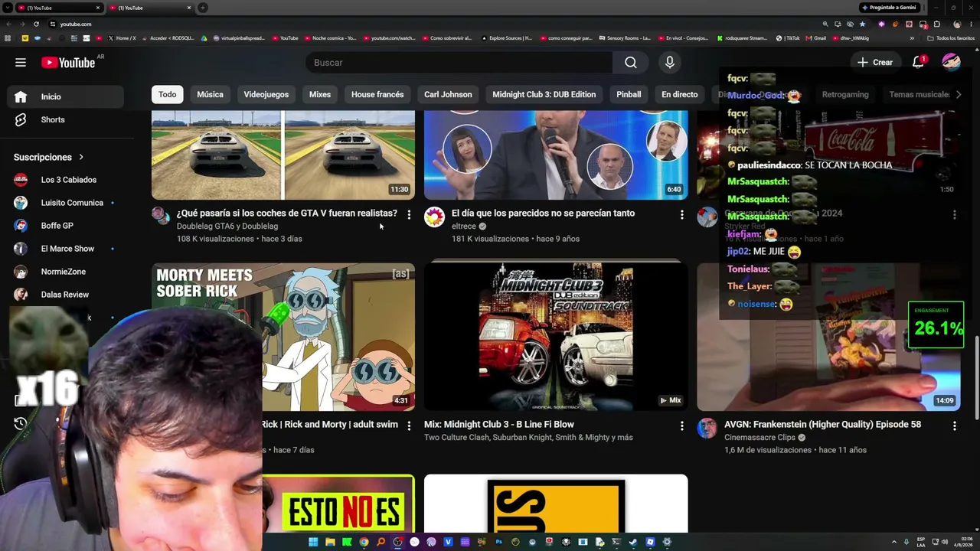Screen dimensions: 980x551
Task: Expand the Suscripciones section
Action: click(49, 157)
